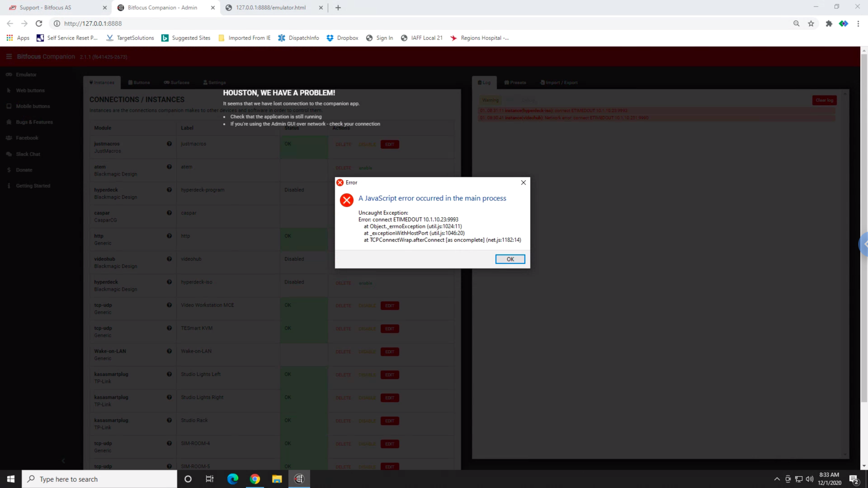This screenshot has width=868, height=488.
Task: Select the Instances tab
Action: point(102,83)
